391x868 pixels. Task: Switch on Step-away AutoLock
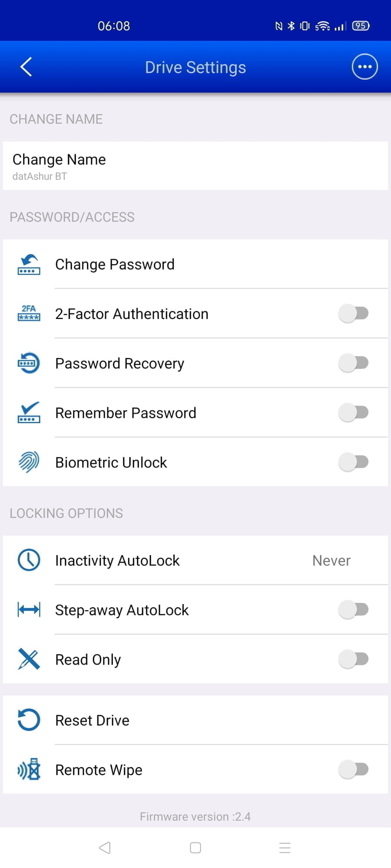coord(354,609)
